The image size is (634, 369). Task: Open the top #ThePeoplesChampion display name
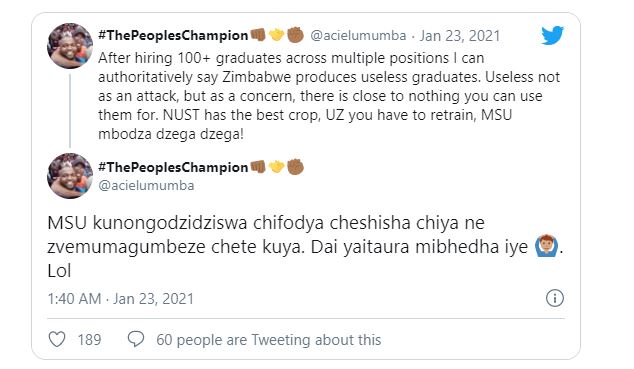(x=173, y=36)
